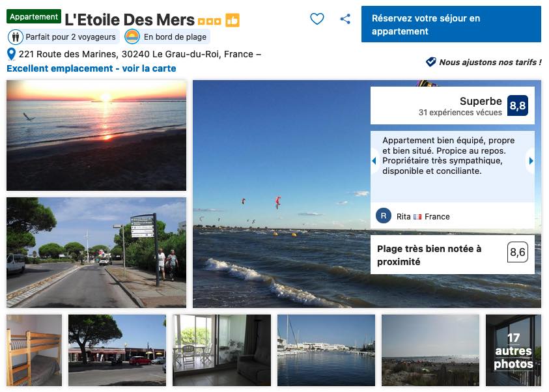Save property with the heart icon
The height and width of the screenshot is (392, 549).
317,18
